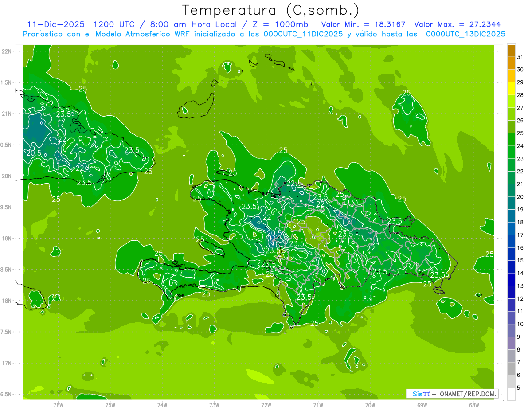Click the '18N' latitude axis label
Image resolution: width=532 pixels, height=411 pixels.
point(7,301)
